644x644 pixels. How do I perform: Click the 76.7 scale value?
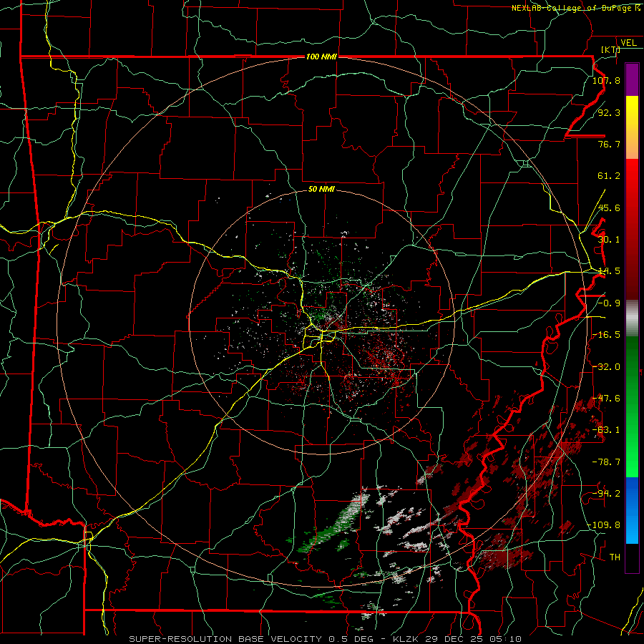(x=609, y=144)
